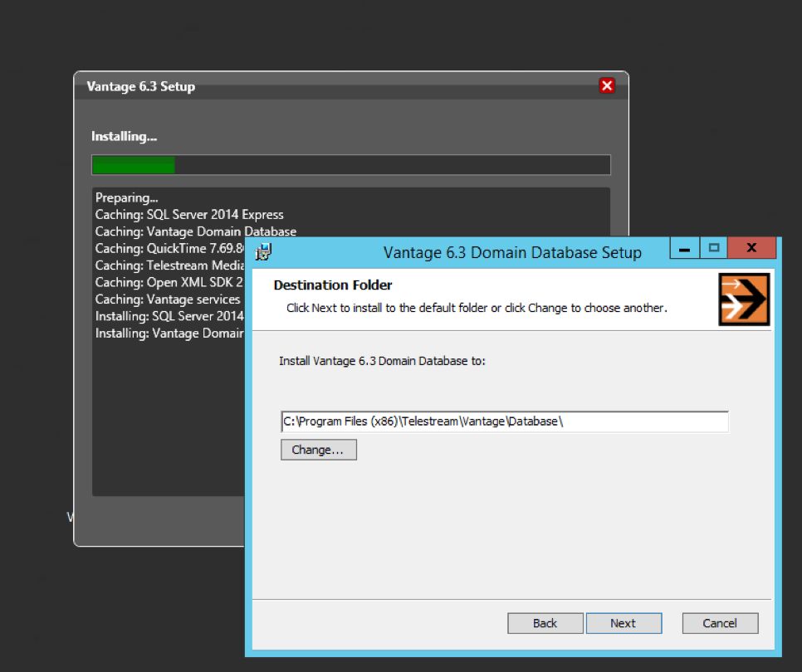Click the Back button

pyautogui.click(x=545, y=623)
